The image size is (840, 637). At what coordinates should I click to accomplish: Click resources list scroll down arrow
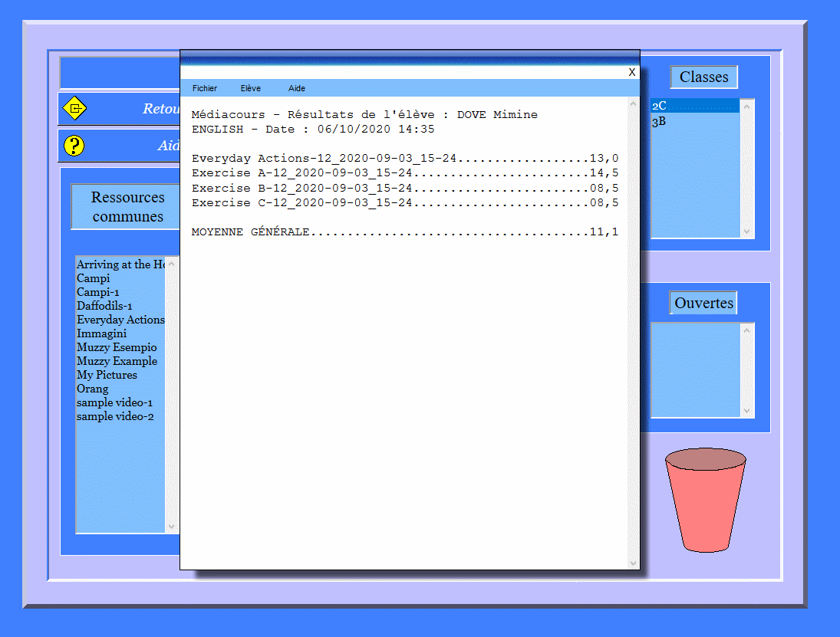pyautogui.click(x=171, y=526)
